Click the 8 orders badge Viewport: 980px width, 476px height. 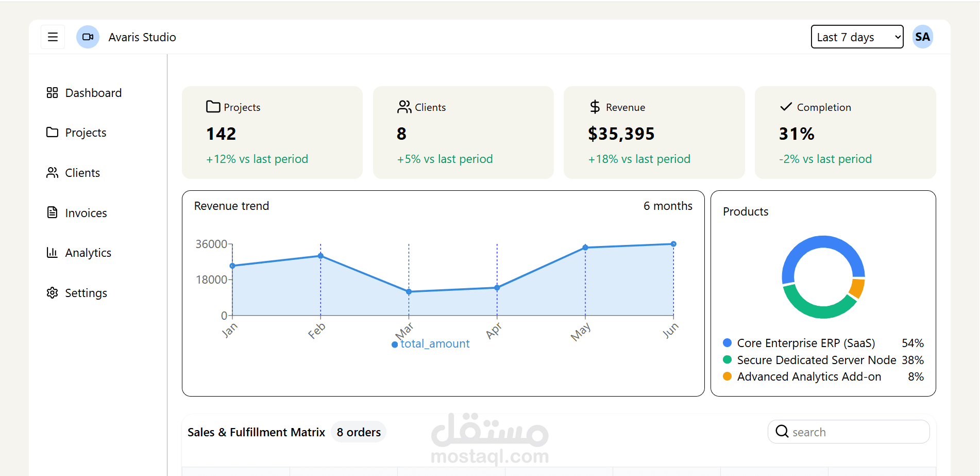(359, 432)
